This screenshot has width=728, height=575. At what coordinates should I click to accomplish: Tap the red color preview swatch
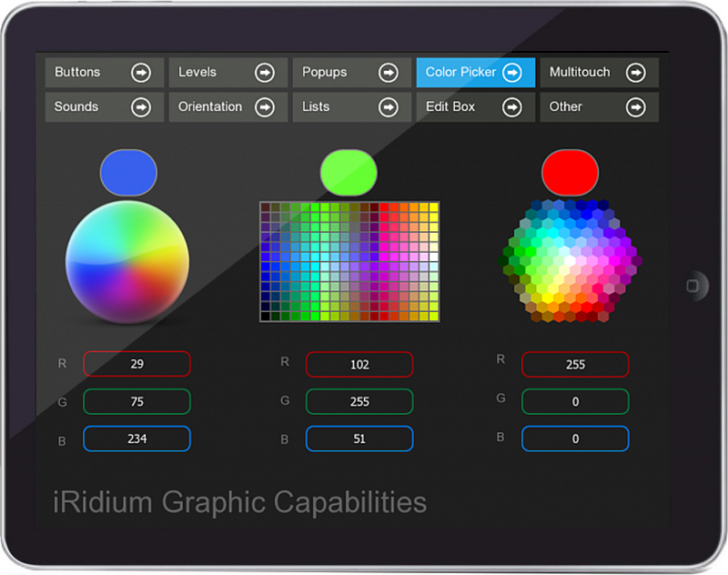[570, 171]
